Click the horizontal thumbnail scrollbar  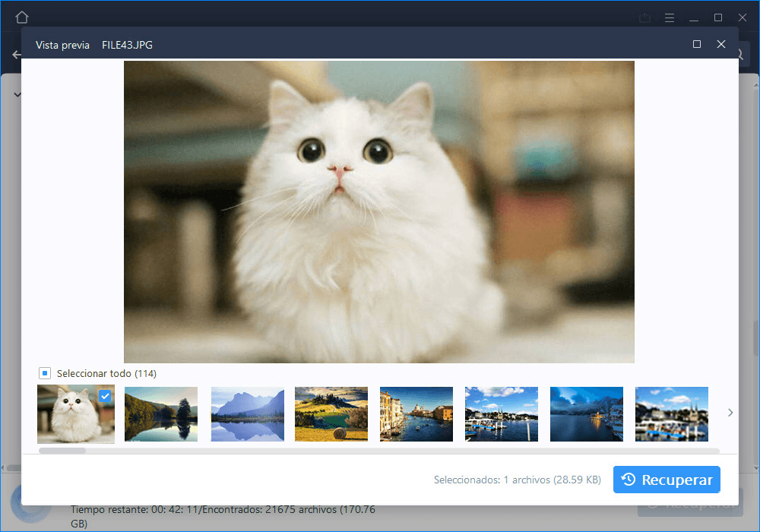[x=380, y=451]
